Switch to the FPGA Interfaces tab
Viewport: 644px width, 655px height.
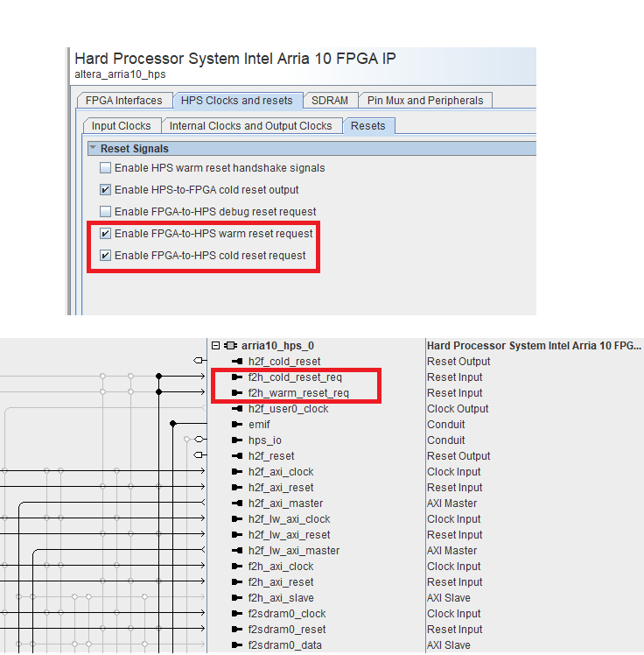coord(124,101)
